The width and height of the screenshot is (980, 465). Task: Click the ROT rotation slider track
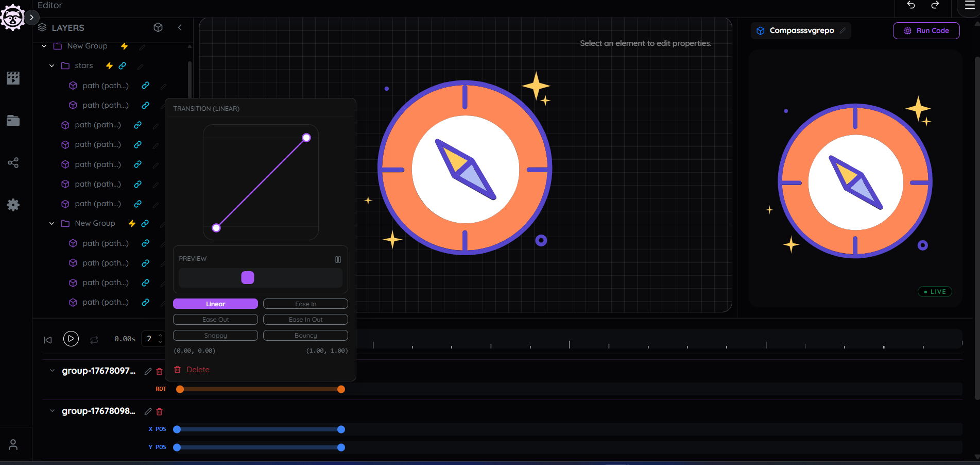260,389
